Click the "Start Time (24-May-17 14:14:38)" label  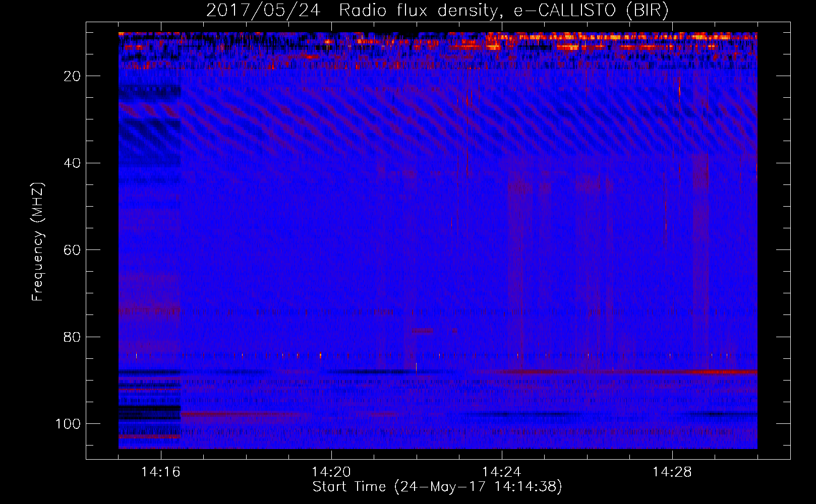tap(437, 487)
